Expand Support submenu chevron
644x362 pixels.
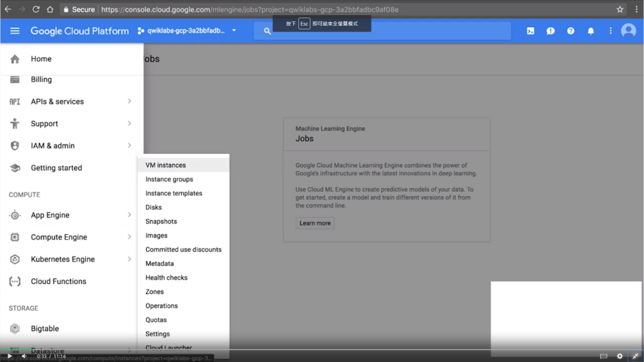coord(130,124)
